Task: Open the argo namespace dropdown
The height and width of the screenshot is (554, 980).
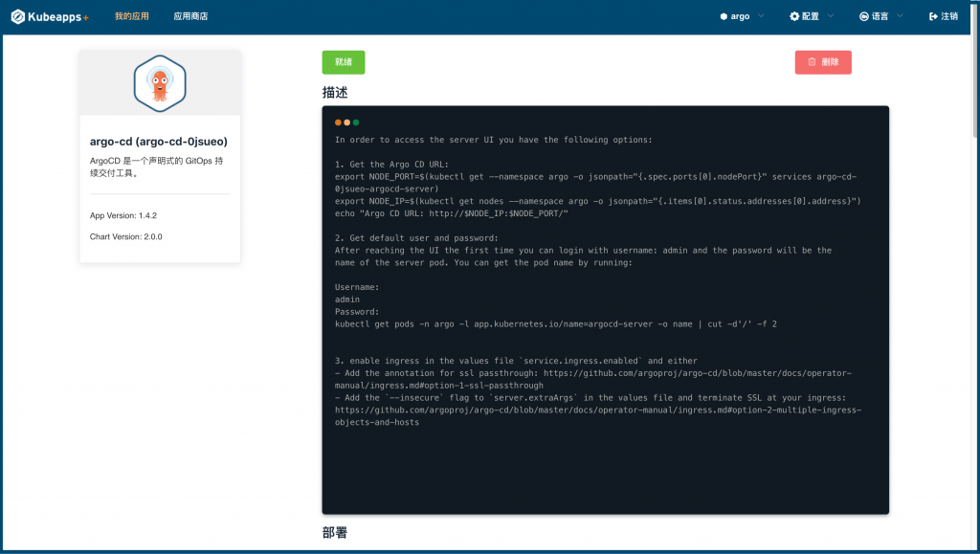Action: (x=742, y=16)
